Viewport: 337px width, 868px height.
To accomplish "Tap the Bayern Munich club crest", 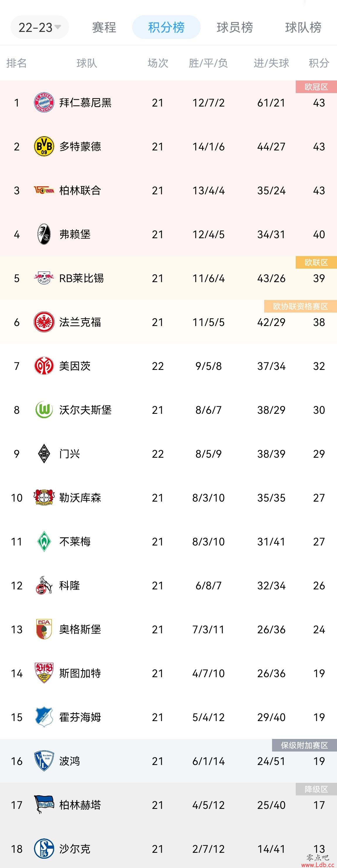I will [x=44, y=102].
